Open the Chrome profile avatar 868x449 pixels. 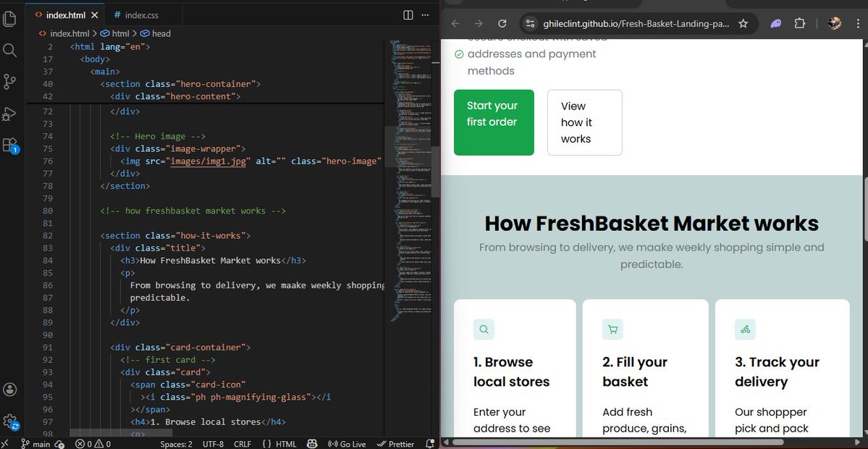tap(835, 23)
